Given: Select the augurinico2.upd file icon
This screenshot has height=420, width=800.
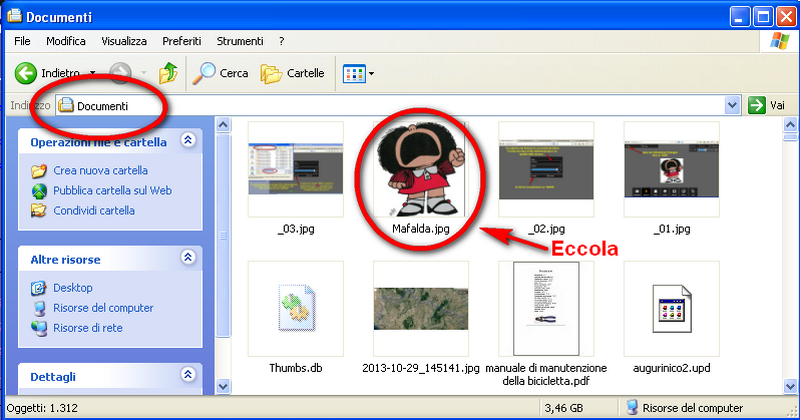Looking at the screenshot, I should click(x=671, y=308).
